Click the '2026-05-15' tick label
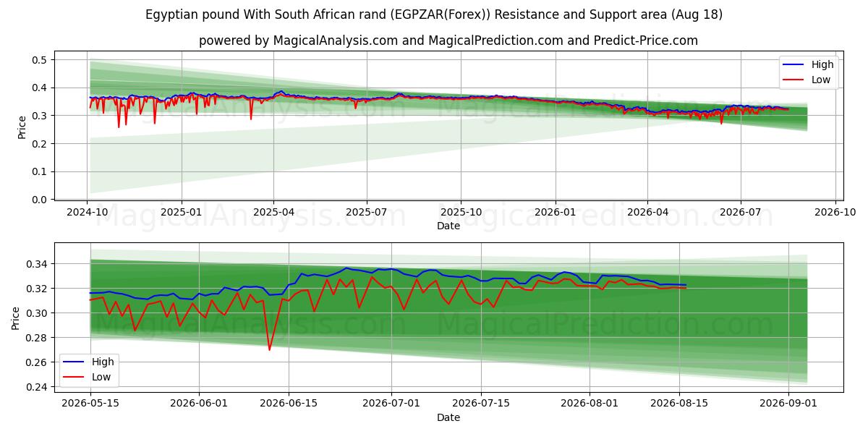The image size is (868, 434). [90, 404]
